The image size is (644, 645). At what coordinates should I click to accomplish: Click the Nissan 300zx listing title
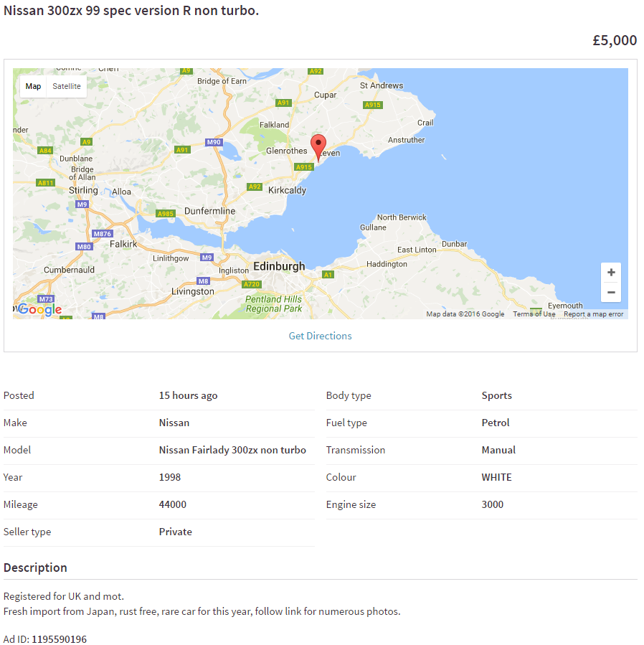click(131, 11)
